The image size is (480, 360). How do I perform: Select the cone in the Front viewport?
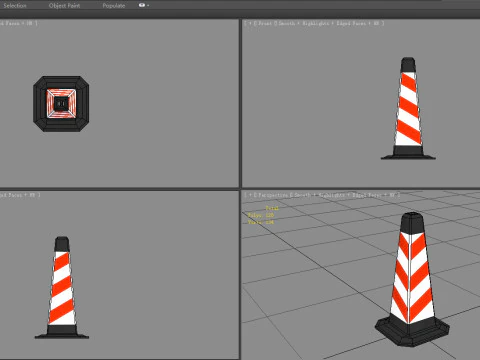tap(408, 108)
